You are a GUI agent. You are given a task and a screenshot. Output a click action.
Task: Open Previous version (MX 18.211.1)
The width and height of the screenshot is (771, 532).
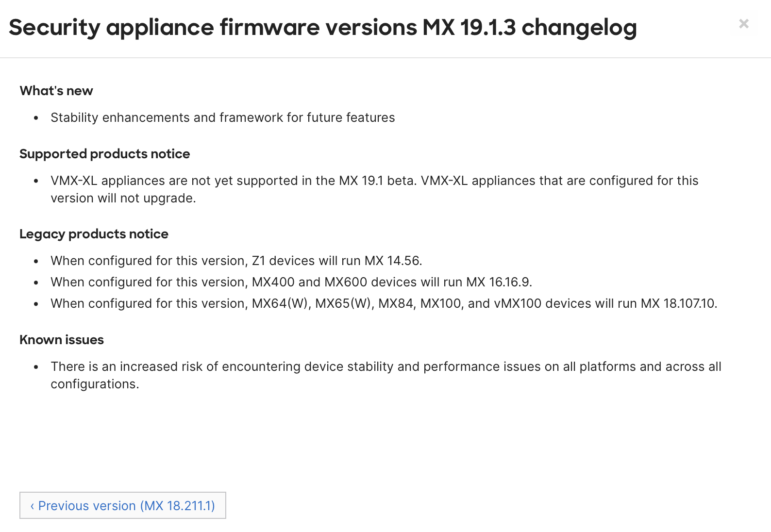point(122,506)
